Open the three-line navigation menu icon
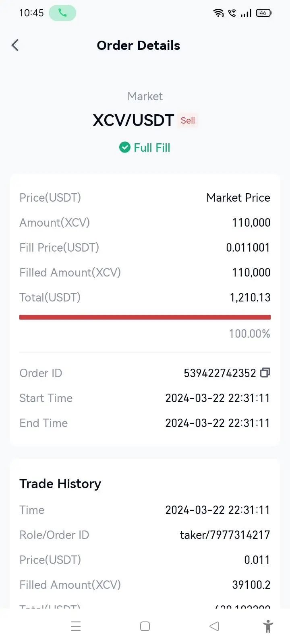 click(76, 626)
